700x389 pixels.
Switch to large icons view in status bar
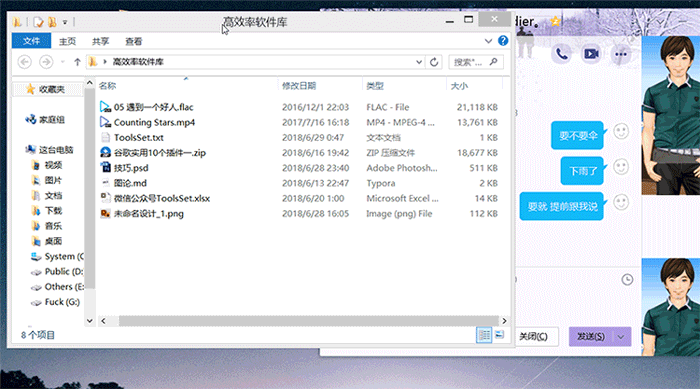500,335
